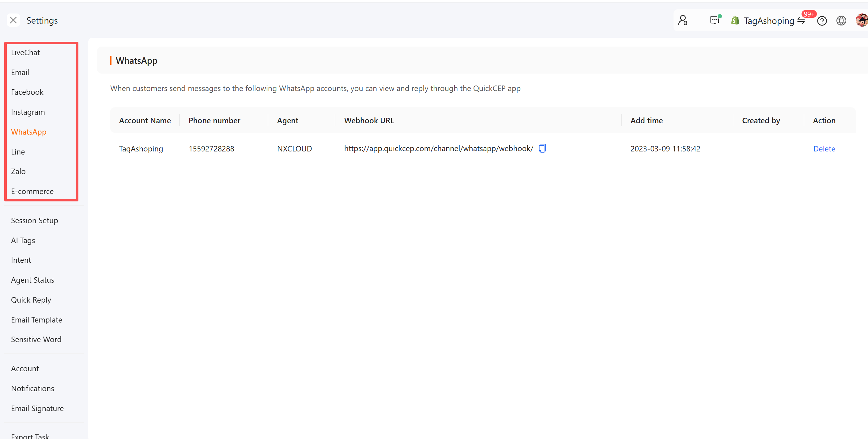Click the Agent column header
868x439 pixels.
tap(287, 120)
